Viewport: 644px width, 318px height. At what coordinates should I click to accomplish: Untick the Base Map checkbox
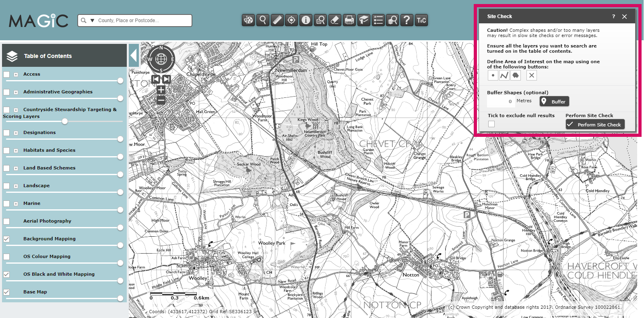click(6, 292)
